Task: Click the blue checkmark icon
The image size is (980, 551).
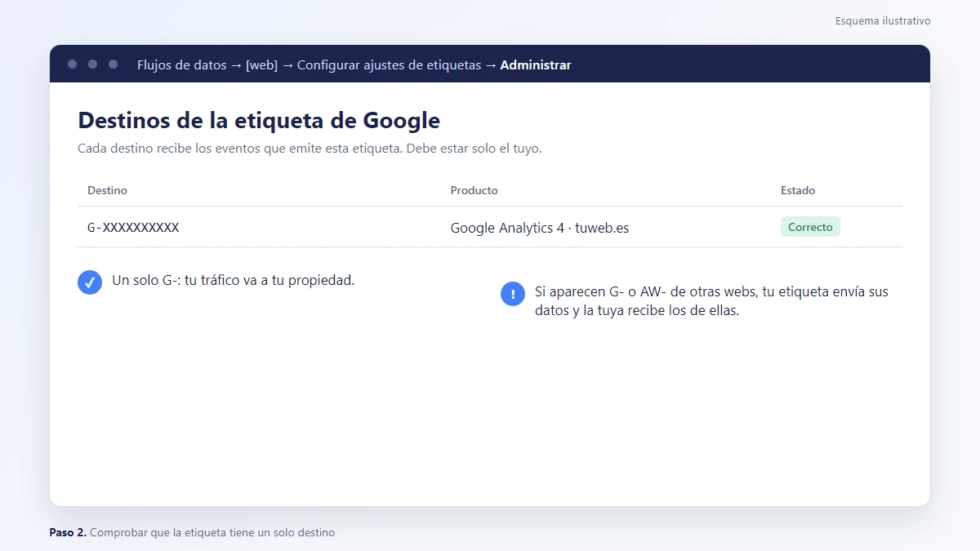Action: point(90,282)
